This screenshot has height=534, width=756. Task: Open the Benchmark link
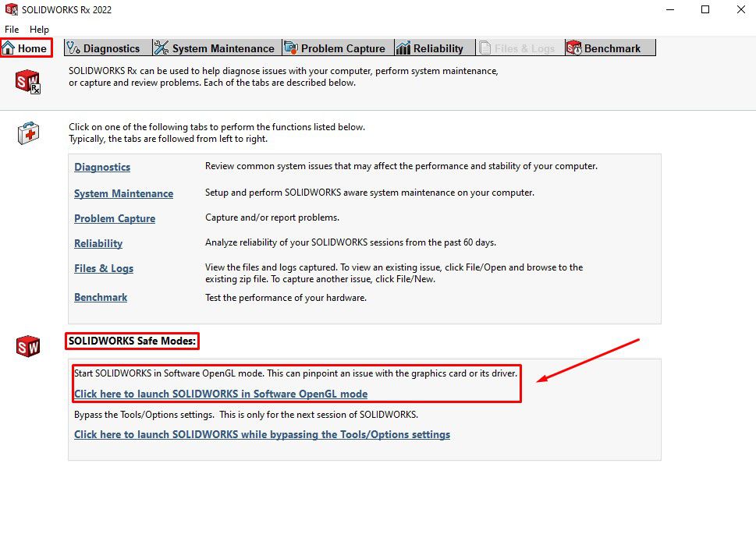tap(100, 297)
